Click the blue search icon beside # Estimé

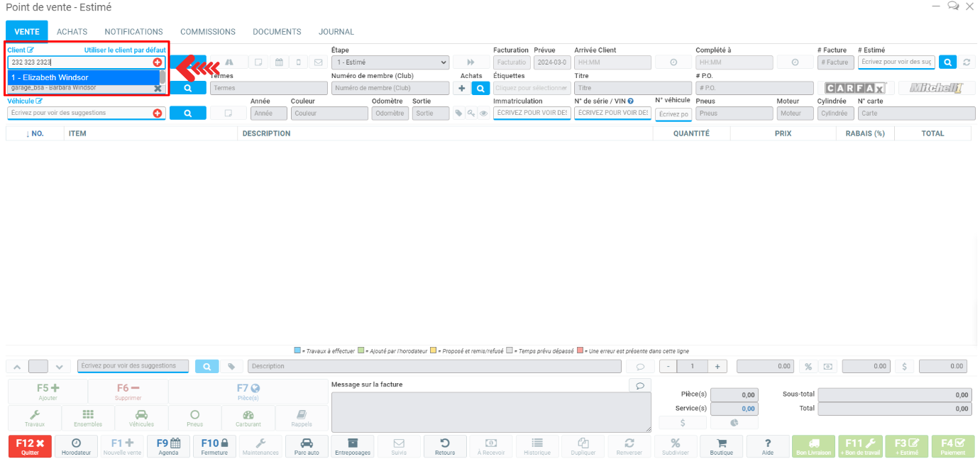947,62
